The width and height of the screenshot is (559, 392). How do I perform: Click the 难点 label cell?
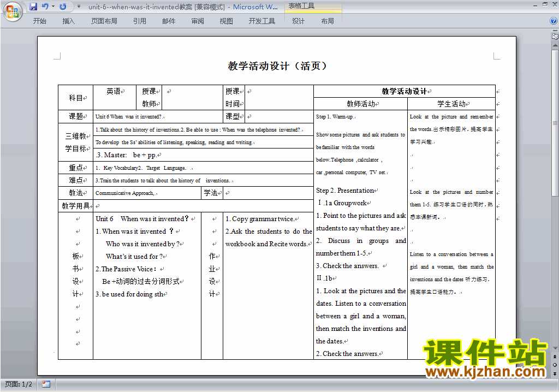point(75,180)
